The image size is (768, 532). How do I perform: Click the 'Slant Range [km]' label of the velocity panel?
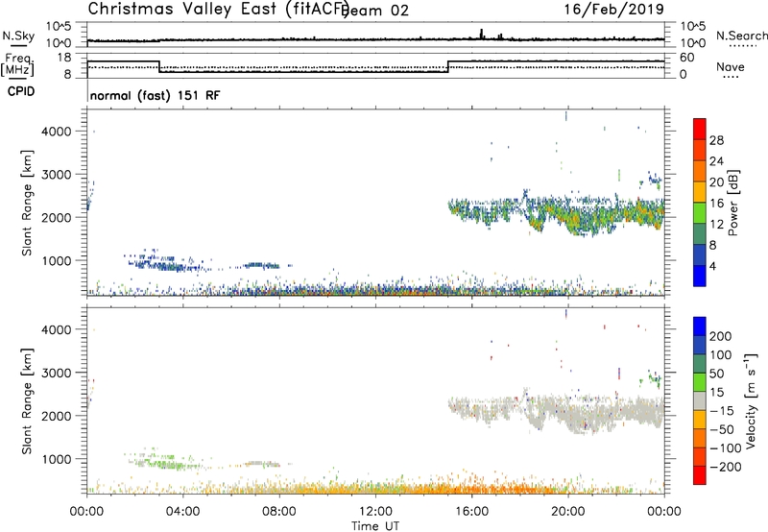point(27,401)
